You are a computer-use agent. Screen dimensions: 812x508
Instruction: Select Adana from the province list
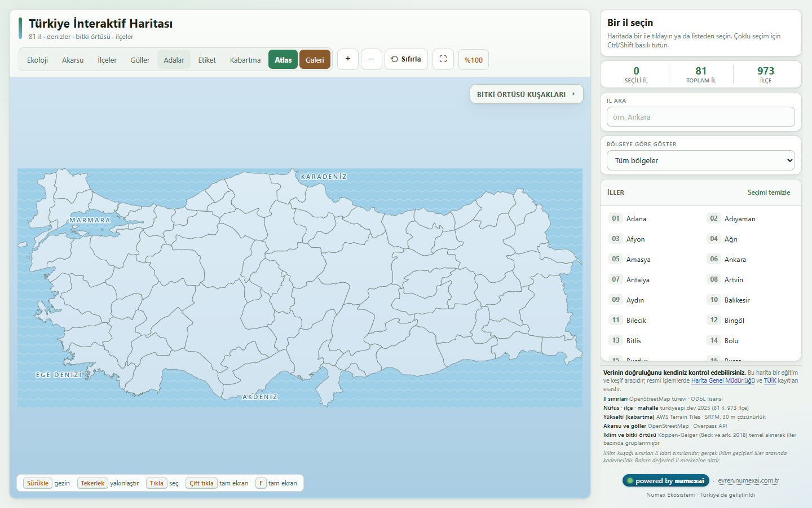[652, 218]
